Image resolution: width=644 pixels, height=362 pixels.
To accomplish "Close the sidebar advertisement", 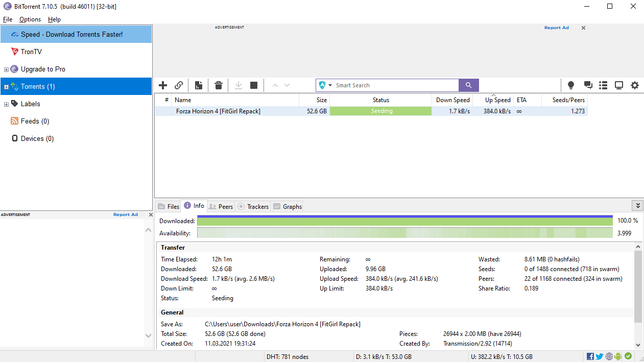I will tap(151, 214).
